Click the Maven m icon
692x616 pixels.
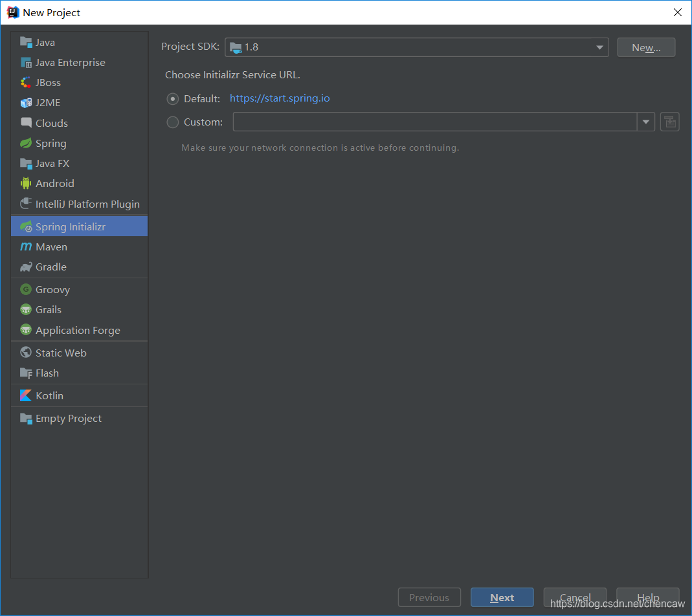[x=26, y=247]
